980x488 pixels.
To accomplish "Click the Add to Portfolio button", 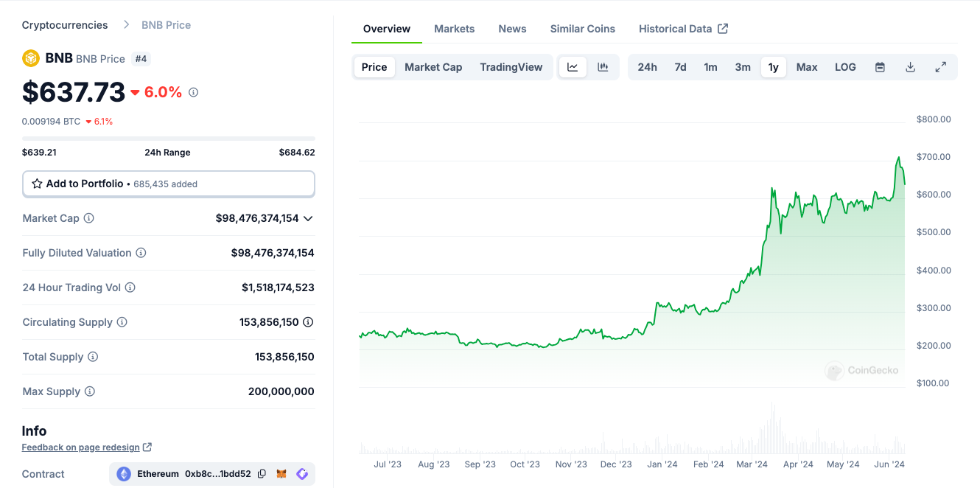I will pyautogui.click(x=169, y=184).
